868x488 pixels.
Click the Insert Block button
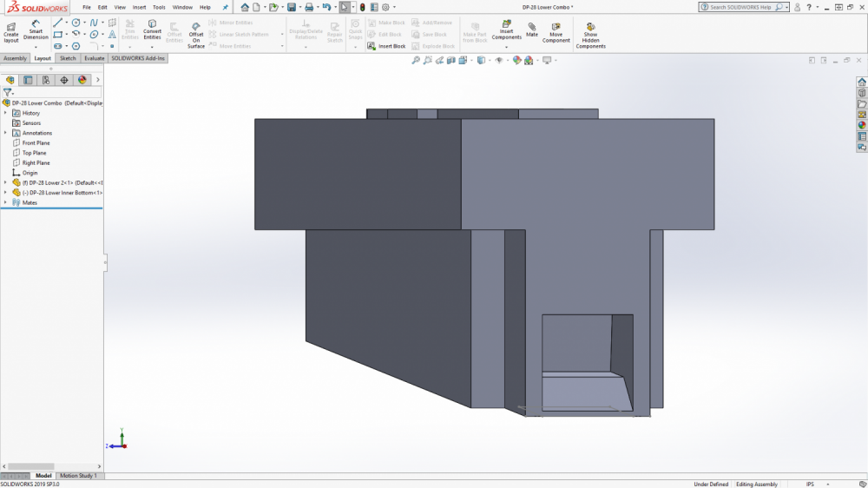[x=387, y=46]
